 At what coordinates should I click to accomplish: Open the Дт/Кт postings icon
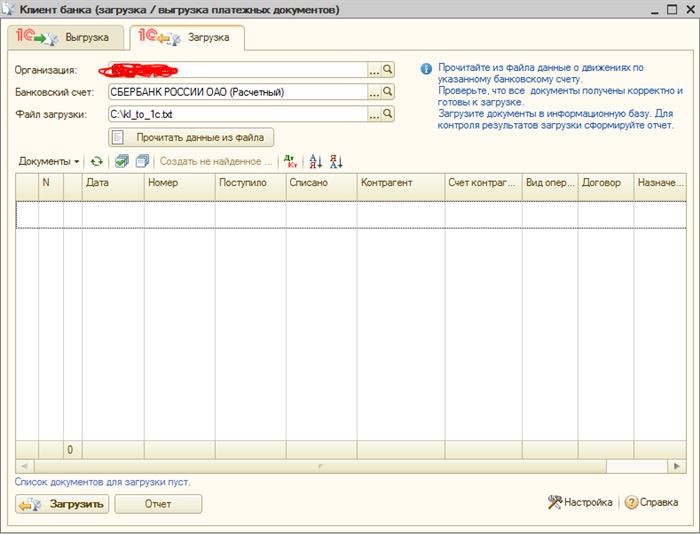291,161
